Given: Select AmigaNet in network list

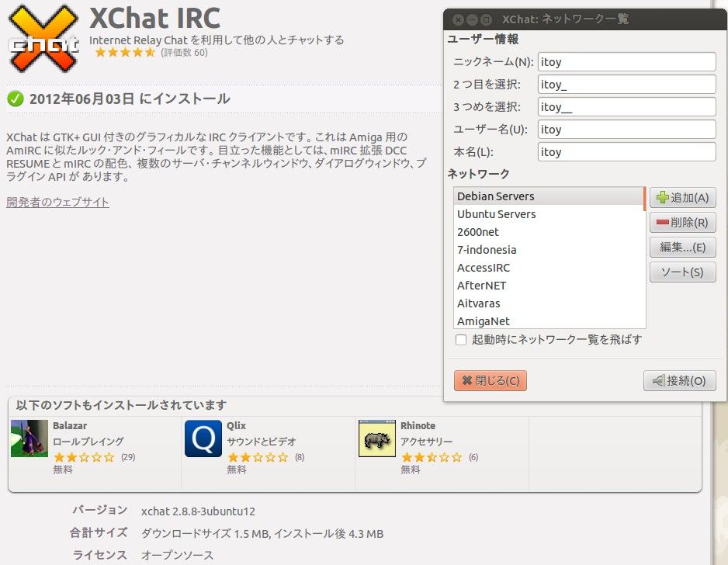Looking at the screenshot, I should (x=548, y=321).
